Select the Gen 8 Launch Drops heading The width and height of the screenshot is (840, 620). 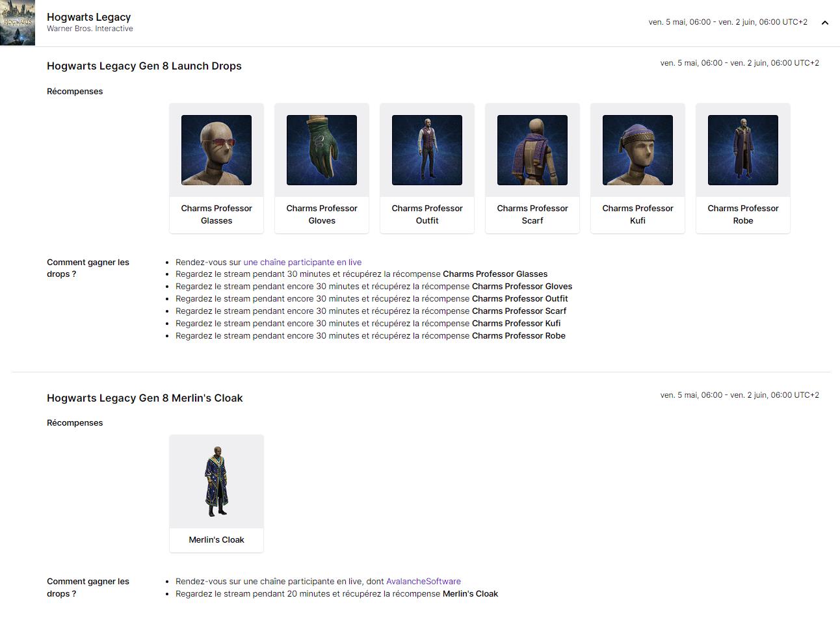[x=144, y=66]
